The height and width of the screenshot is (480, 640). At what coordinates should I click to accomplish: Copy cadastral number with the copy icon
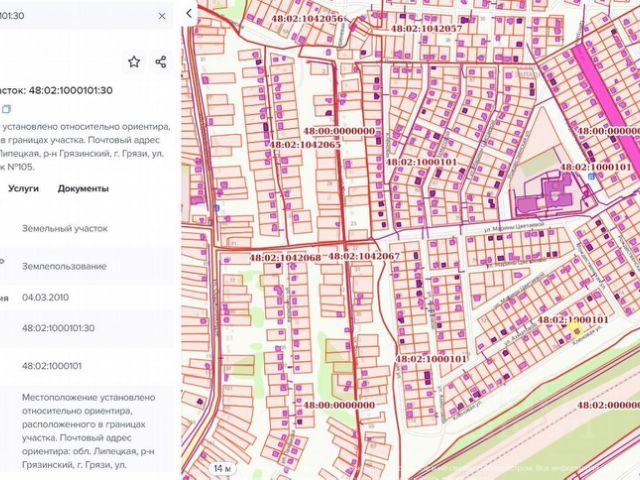7,109
